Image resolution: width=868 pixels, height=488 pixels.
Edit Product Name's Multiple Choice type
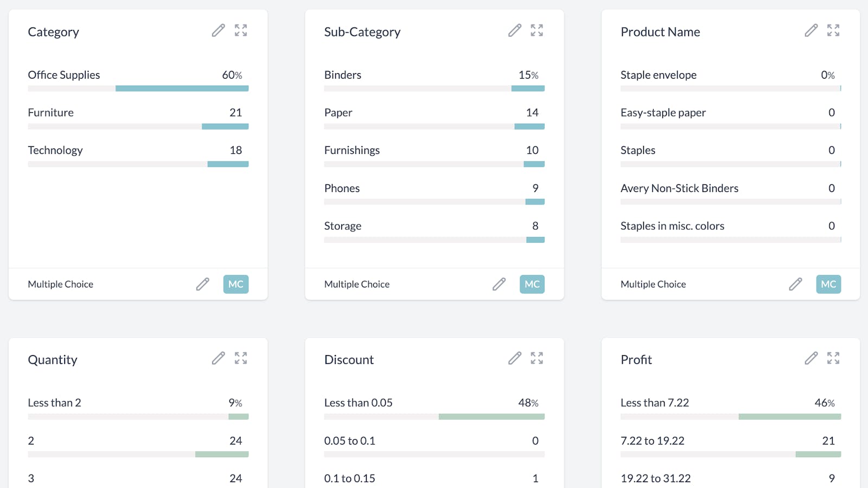point(795,284)
